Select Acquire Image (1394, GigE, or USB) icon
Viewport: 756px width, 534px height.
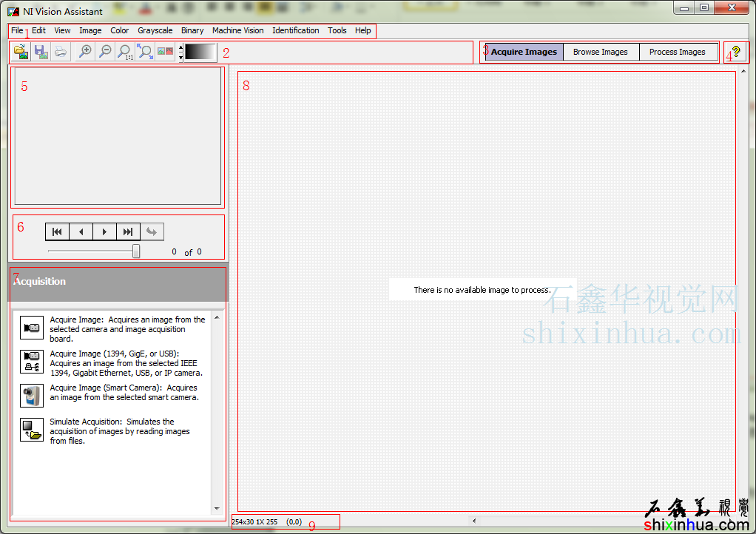tap(32, 361)
